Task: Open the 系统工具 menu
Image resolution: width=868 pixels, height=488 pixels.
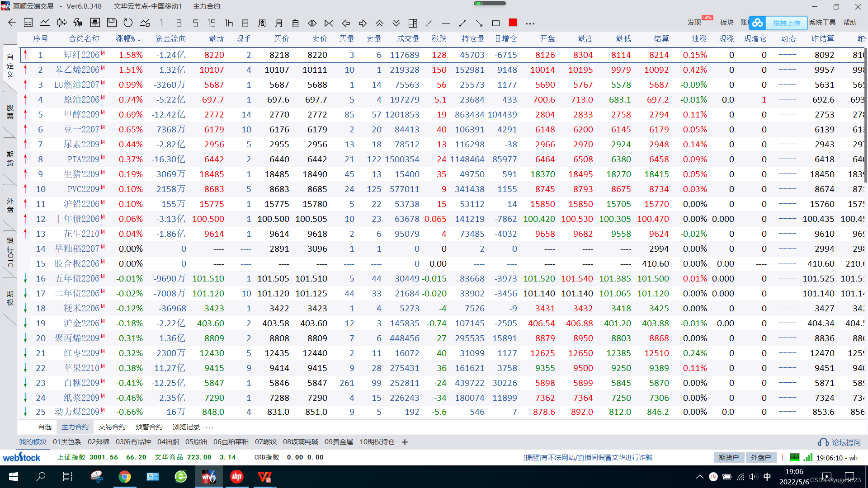Action: tap(822, 22)
